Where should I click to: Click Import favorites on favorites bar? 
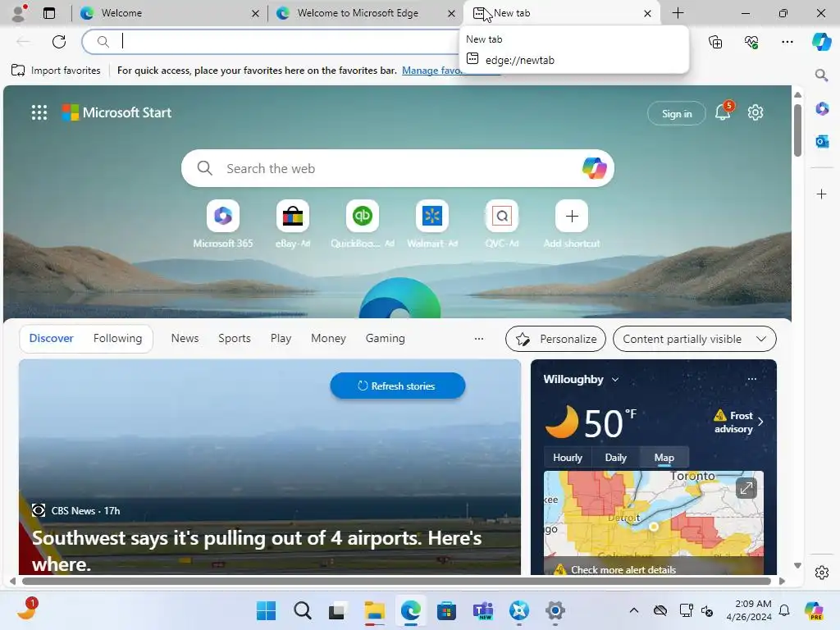(56, 71)
